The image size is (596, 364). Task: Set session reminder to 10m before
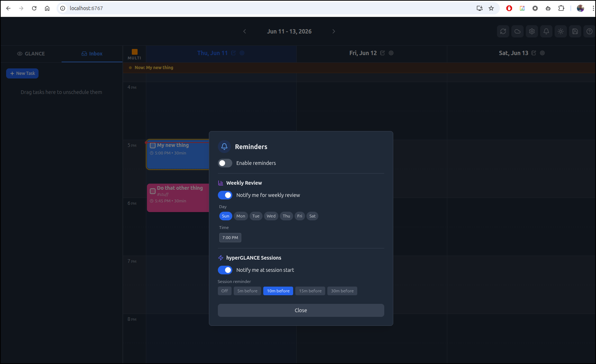coord(278,291)
